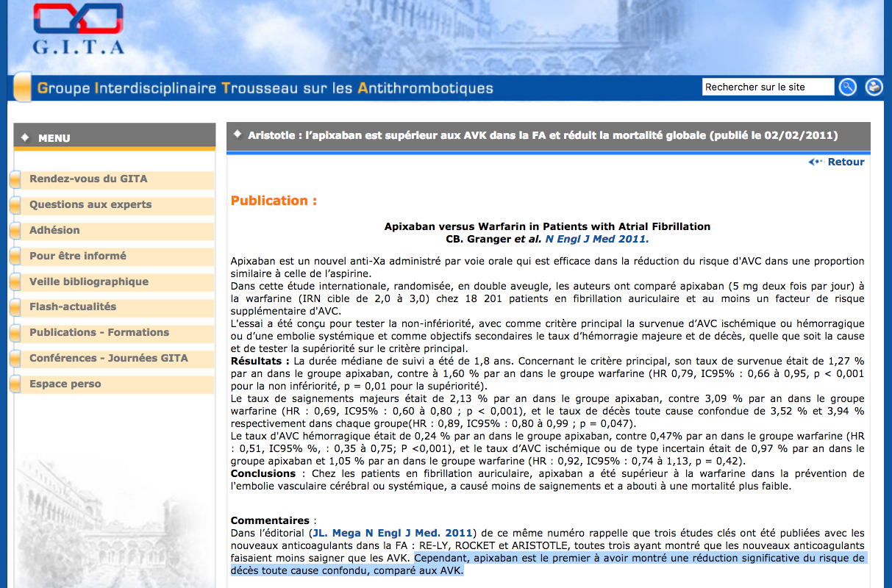
Task: Open the N Engl J Med 2011 link
Action: pyautogui.click(x=596, y=239)
